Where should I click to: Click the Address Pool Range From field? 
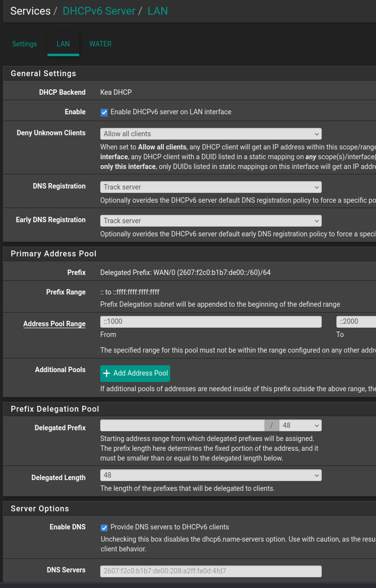coord(211,322)
